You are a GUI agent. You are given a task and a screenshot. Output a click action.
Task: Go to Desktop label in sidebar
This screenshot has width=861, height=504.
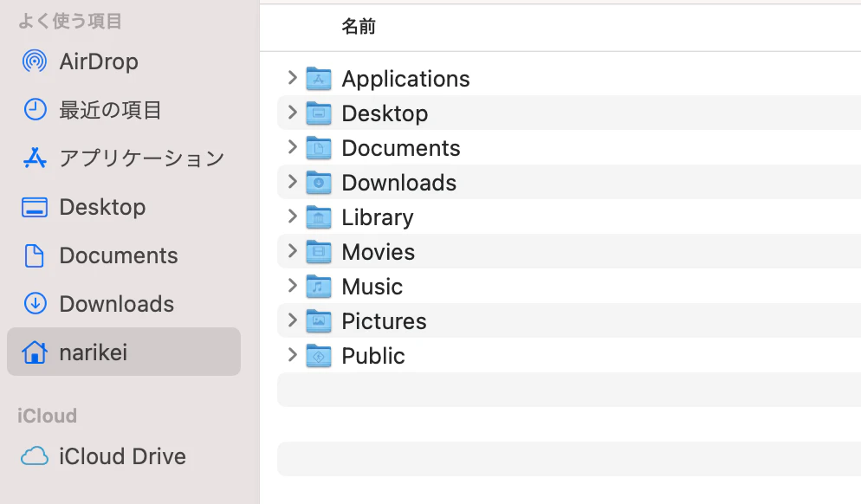point(103,208)
